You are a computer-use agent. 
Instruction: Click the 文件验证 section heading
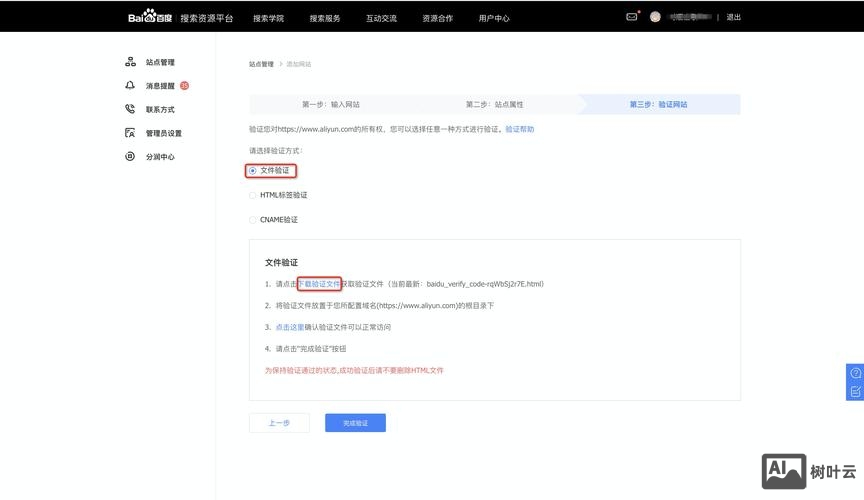[281, 262]
